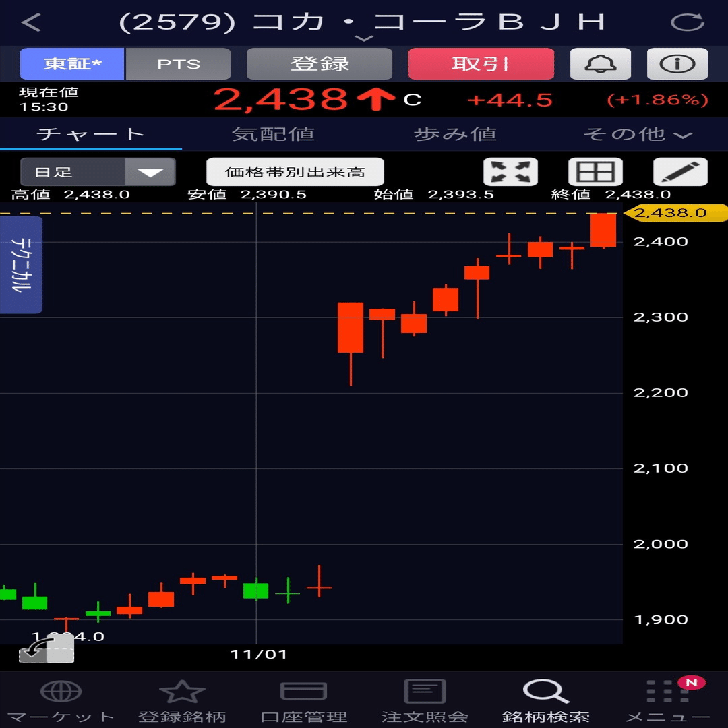This screenshot has width=728, height=728.
Task: Switch to PTS market toggle
Action: 178,63
